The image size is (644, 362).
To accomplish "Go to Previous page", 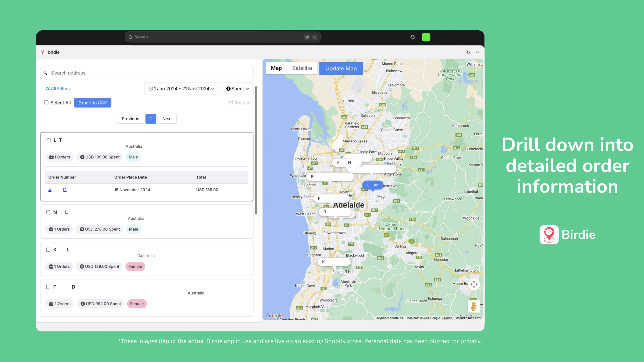I will [130, 118].
